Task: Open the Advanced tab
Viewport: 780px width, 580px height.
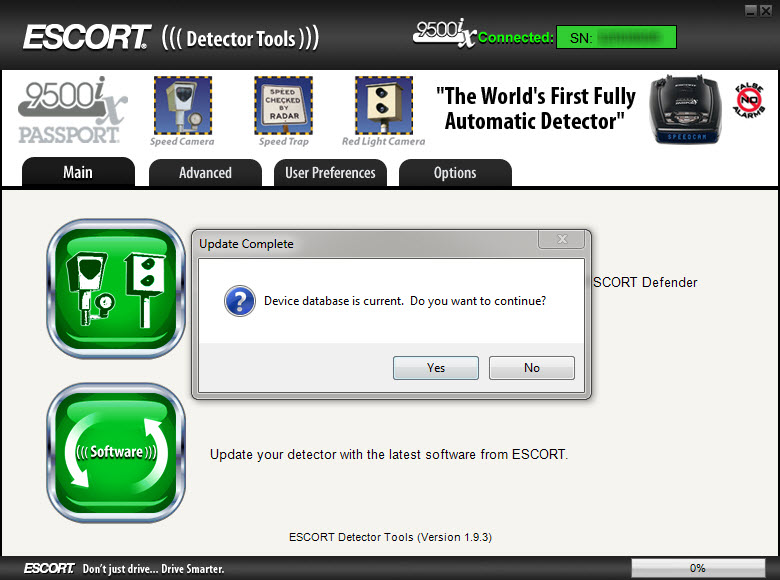Action: click(x=205, y=173)
